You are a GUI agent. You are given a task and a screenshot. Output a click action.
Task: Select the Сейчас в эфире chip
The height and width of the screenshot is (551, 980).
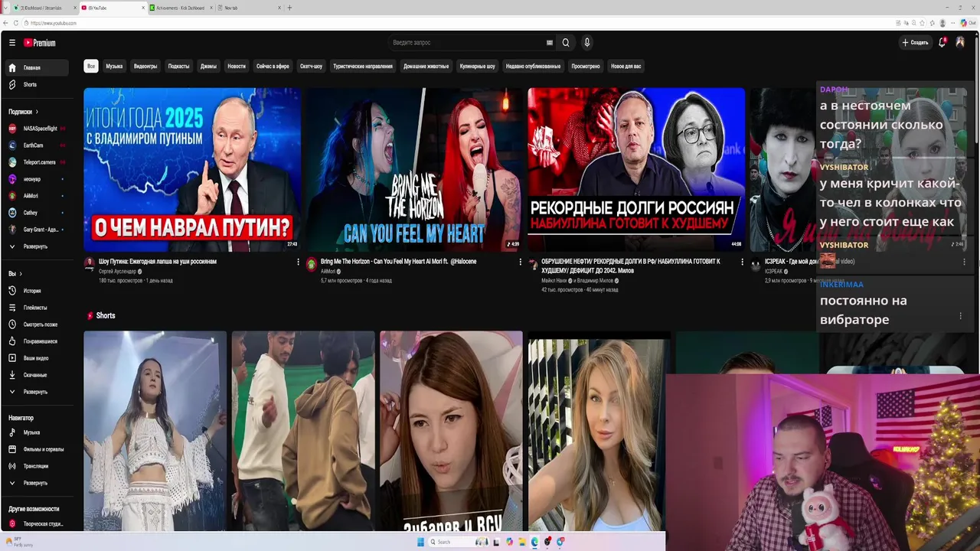273,67
